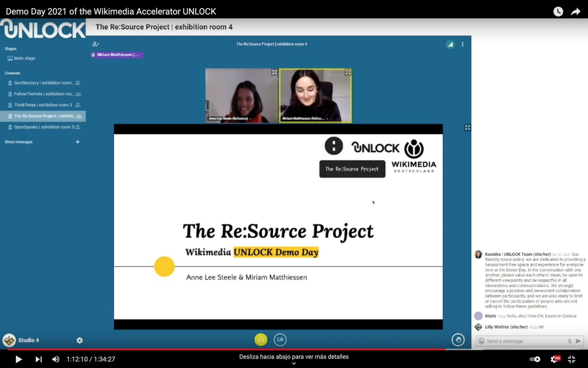Add a new direct message
The height and width of the screenshot is (368, 588).
pyautogui.click(x=77, y=142)
